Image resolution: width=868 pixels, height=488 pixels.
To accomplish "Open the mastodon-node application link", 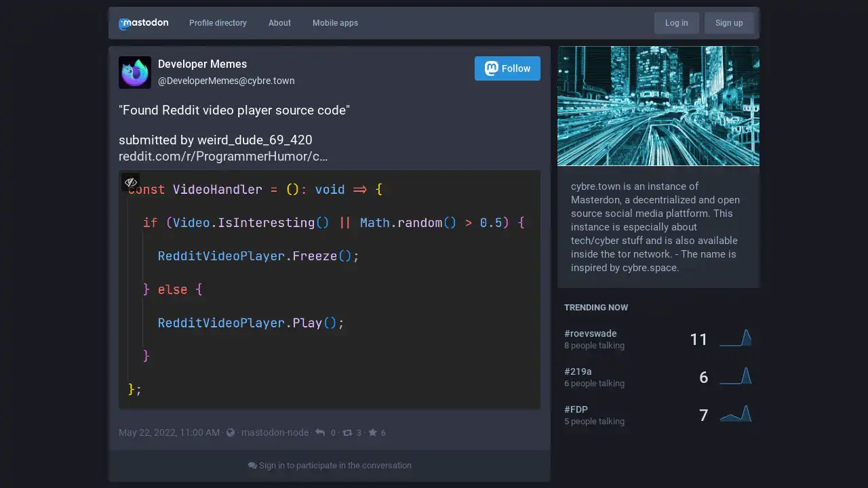I will pos(275,432).
